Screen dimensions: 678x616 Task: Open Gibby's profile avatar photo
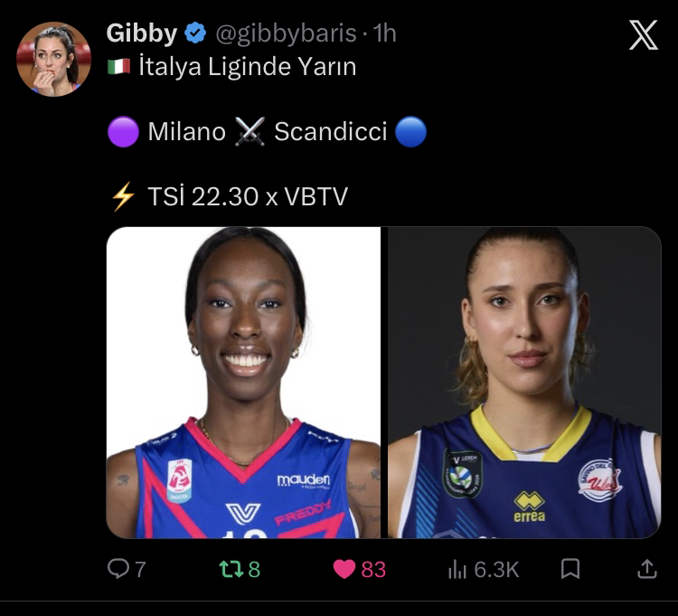[x=53, y=60]
